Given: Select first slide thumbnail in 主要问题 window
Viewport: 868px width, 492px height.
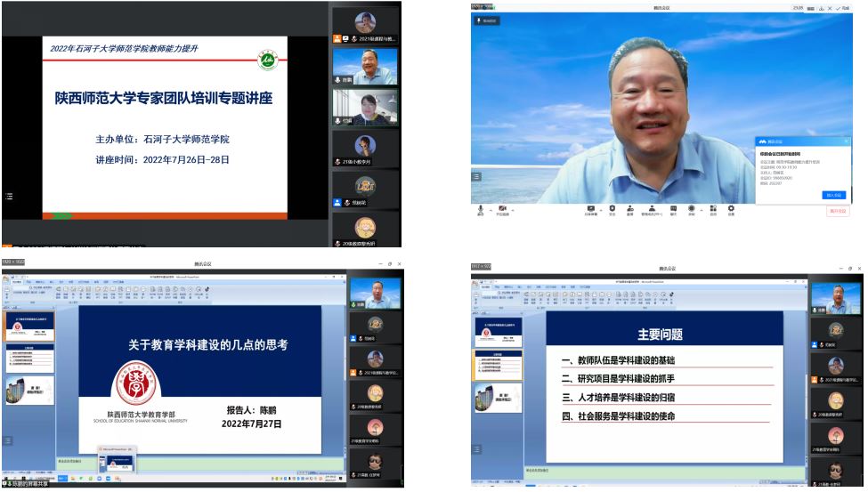Looking at the screenshot, I should (499, 332).
